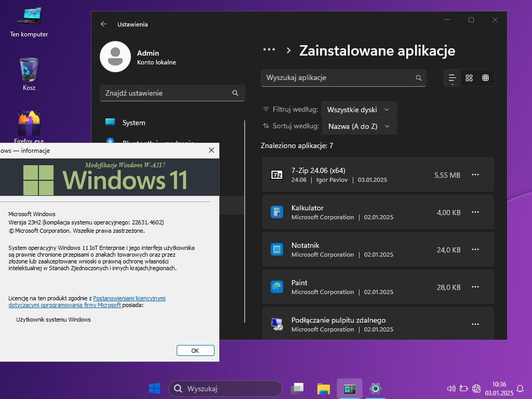Open more options for 7-Zip 24.06
Image resolution: width=532 pixels, height=399 pixels.
tap(475, 175)
